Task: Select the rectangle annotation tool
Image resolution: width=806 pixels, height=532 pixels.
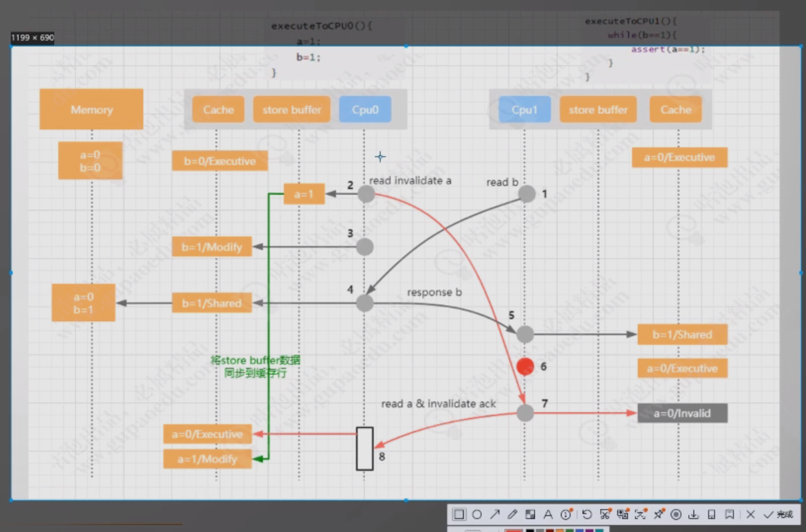Action: [x=459, y=514]
